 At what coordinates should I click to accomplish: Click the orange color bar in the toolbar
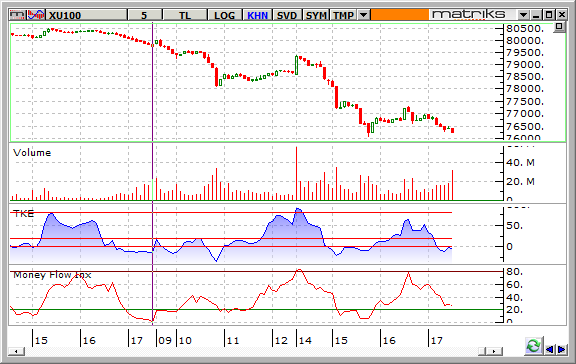400,15
